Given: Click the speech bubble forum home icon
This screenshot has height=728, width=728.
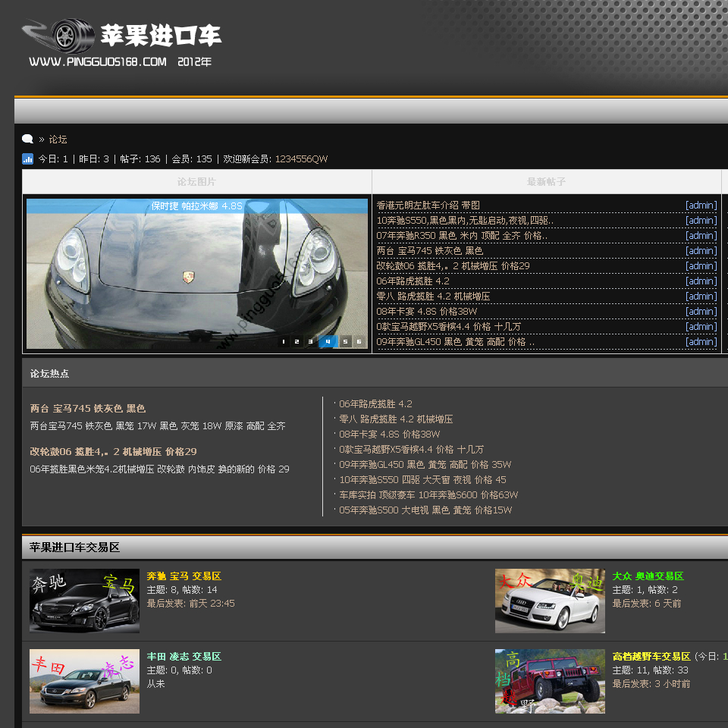Looking at the screenshot, I should [27, 139].
